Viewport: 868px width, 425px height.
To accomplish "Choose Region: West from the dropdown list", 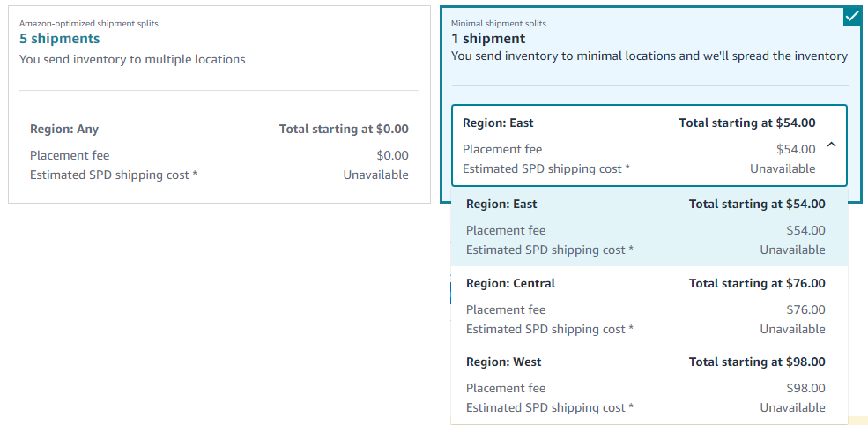I will 503,362.
